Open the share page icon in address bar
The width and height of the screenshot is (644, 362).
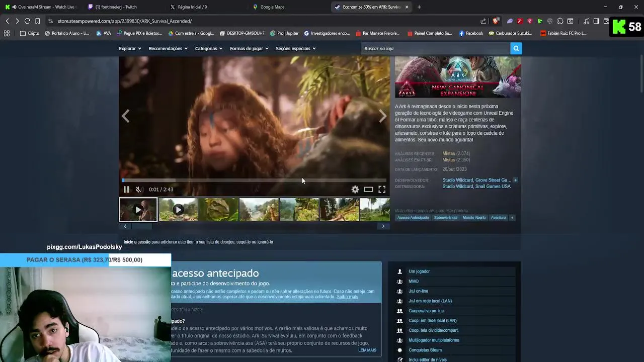pyautogui.click(x=484, y=21)
